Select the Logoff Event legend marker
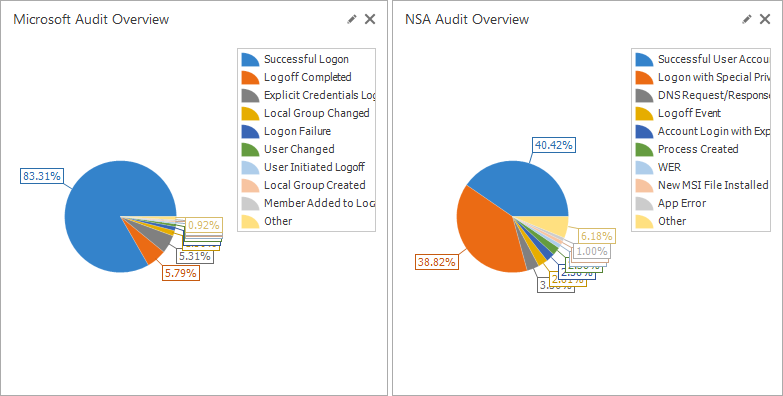Viewport: 783px width, 396px height. [644, 113]
